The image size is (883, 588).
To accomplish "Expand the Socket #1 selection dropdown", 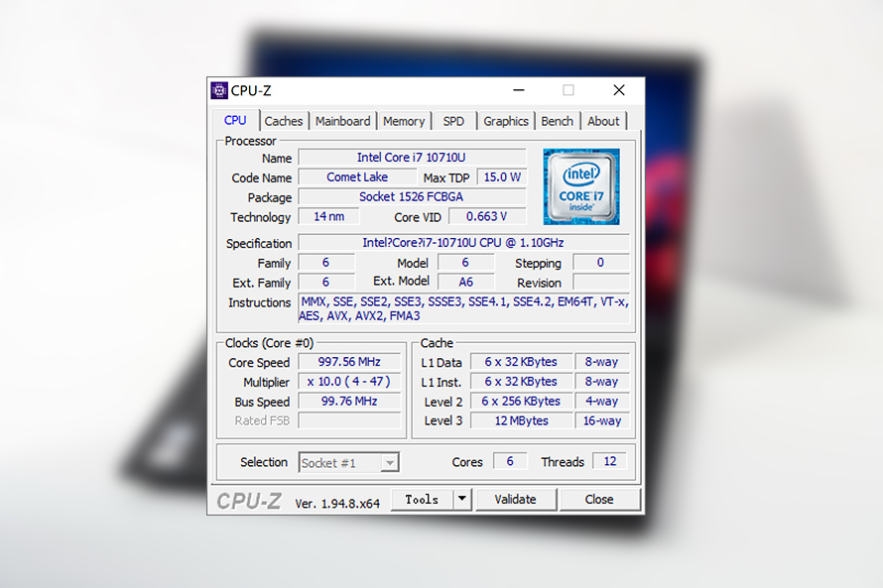I will click(x=390, y=462).
